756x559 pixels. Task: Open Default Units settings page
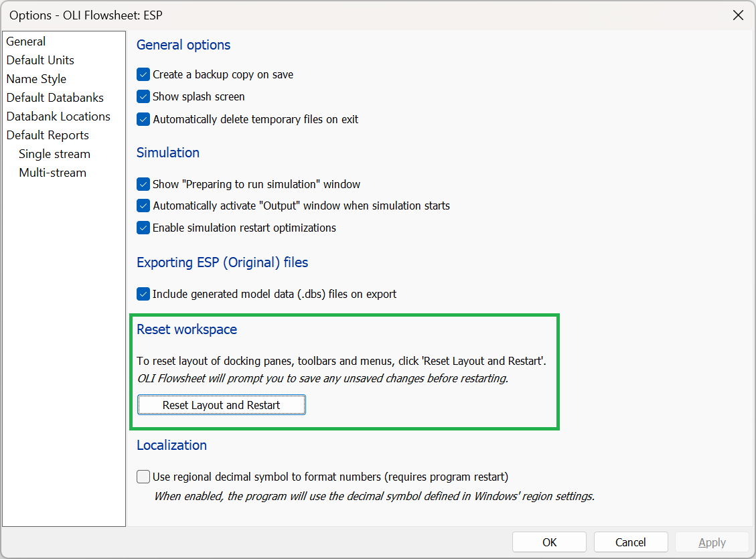point(40,60)
